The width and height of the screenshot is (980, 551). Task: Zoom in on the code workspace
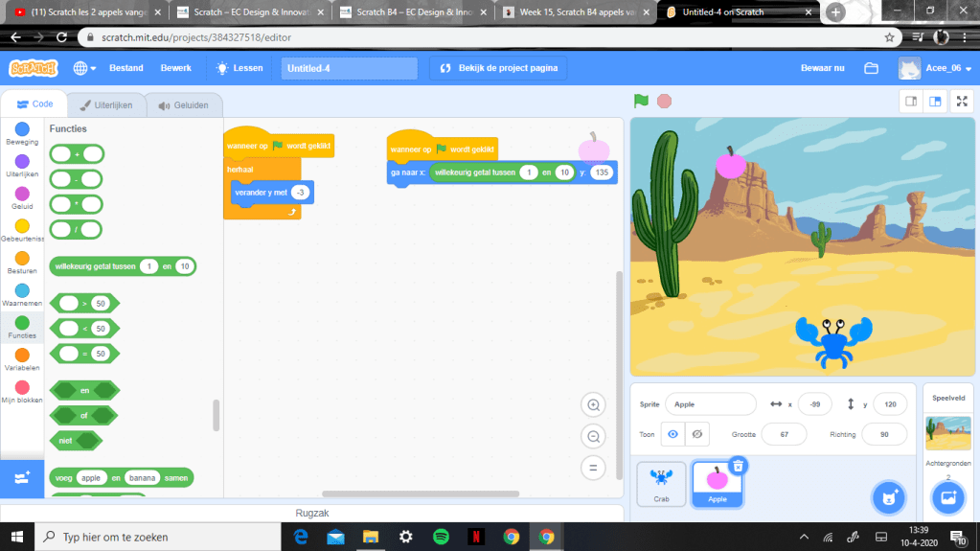[x=593, y=405]
